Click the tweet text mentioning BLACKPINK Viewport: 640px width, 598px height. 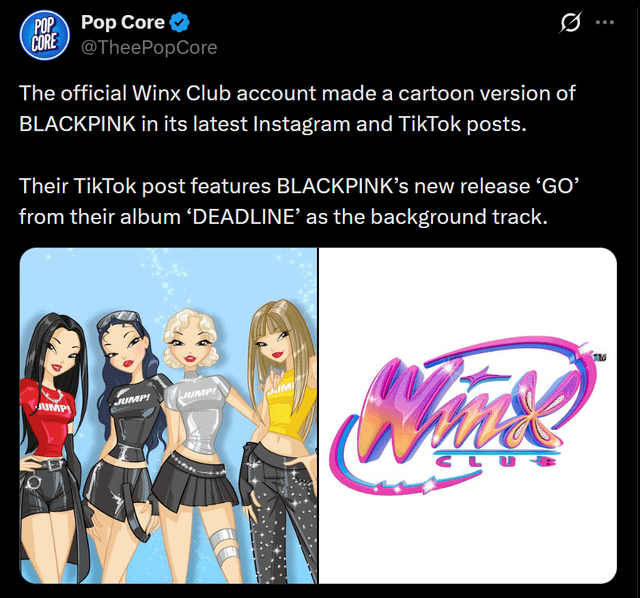297,109
